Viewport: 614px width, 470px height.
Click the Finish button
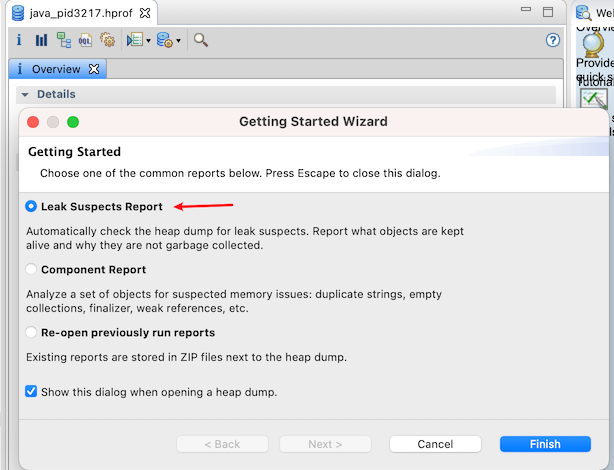click(545, 444)
